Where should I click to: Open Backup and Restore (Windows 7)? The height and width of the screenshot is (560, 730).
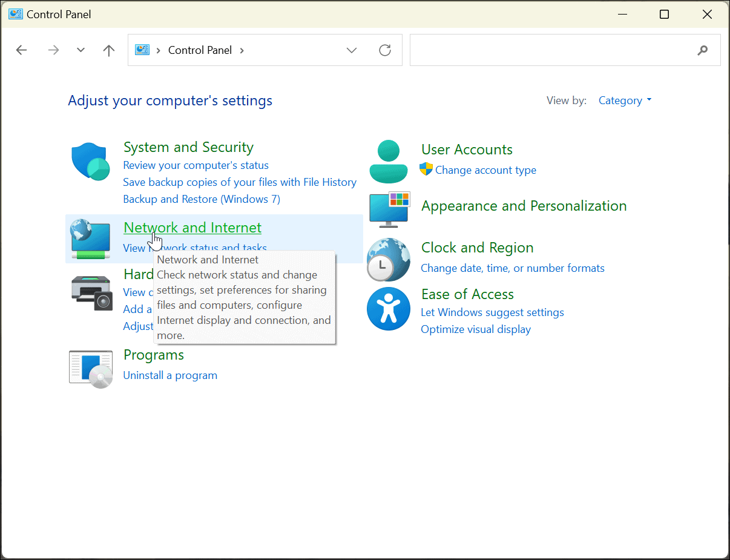202,199
